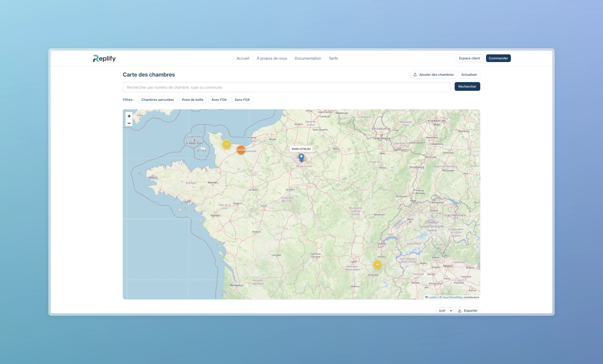Toggle the Pose de boîte filter

point(193,100)
